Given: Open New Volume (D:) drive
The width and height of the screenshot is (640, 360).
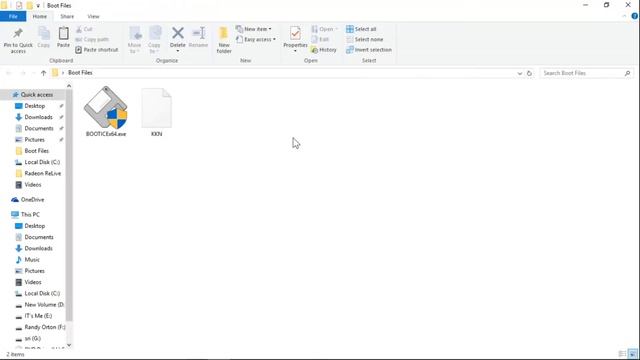Looking at the screenshot, I should pos(44,304).
